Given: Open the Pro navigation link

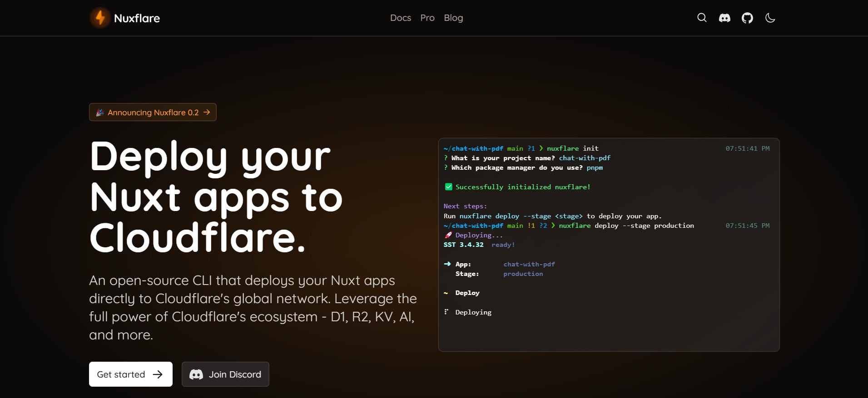Looking at the screenshot, I should pyautogui.click(x=427, y=18).
